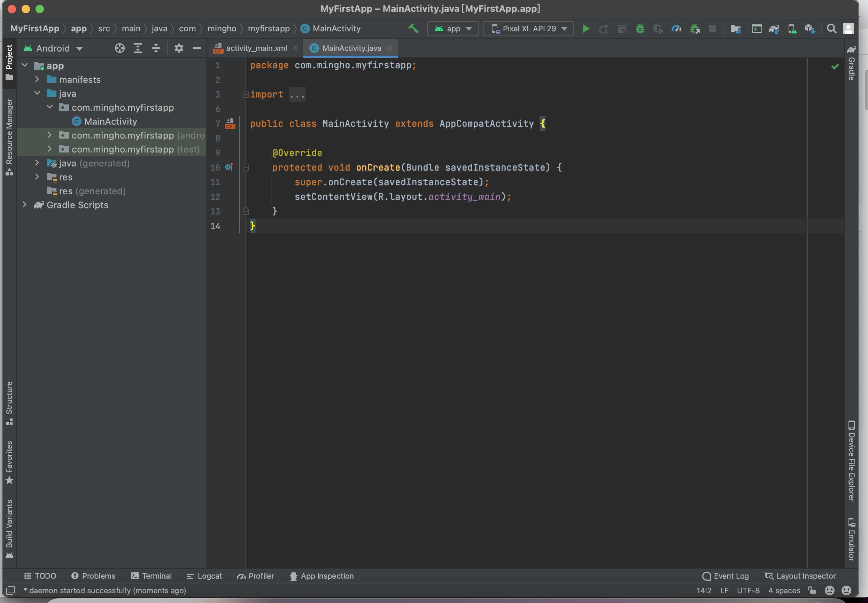Viewport: 868px width, 603px height.
Task: Open project panel settings gear
Action: coord(179,48)
